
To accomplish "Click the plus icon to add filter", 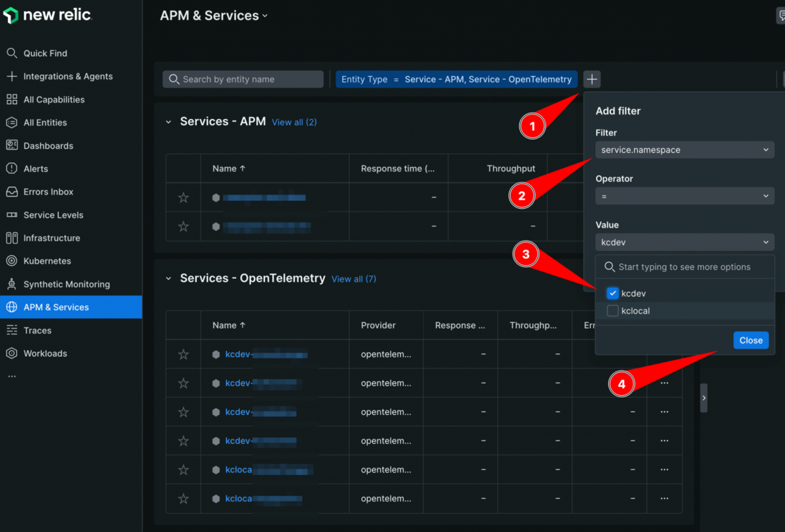I will click(591, 79).
